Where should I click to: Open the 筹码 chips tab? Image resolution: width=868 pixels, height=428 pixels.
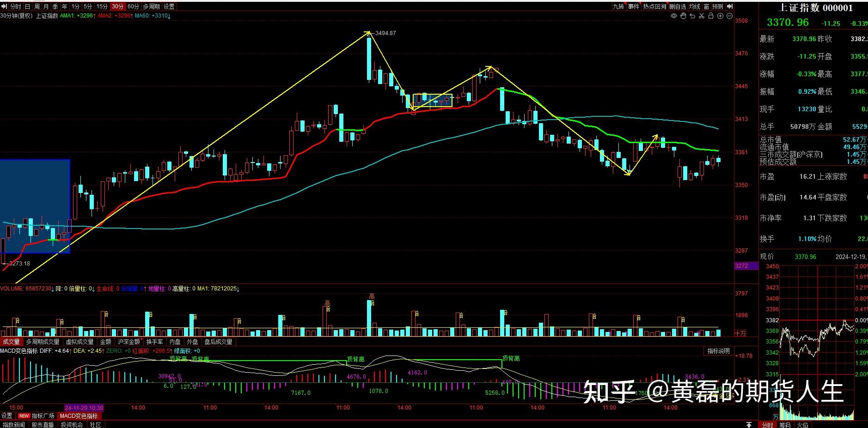point(785,424)
